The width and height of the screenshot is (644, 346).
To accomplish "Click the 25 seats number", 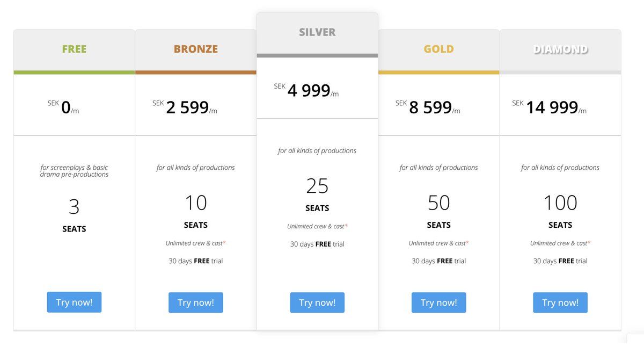I will tap(317, 186).
